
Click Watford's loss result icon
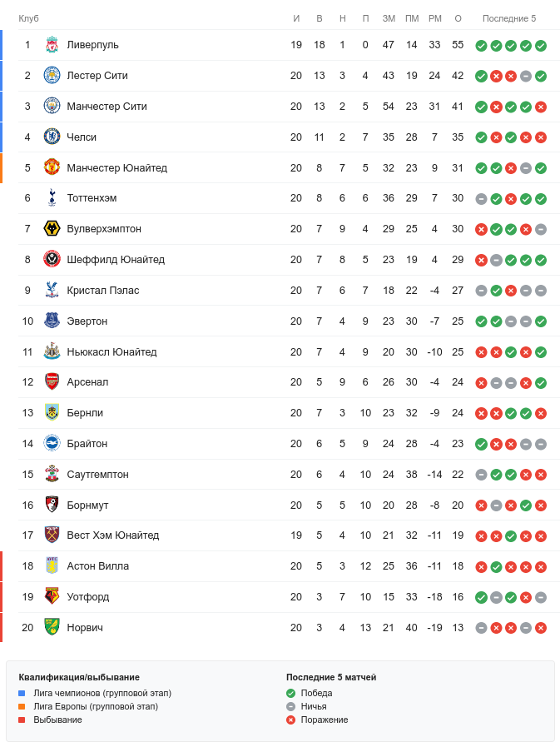click(x=526, y=597)
